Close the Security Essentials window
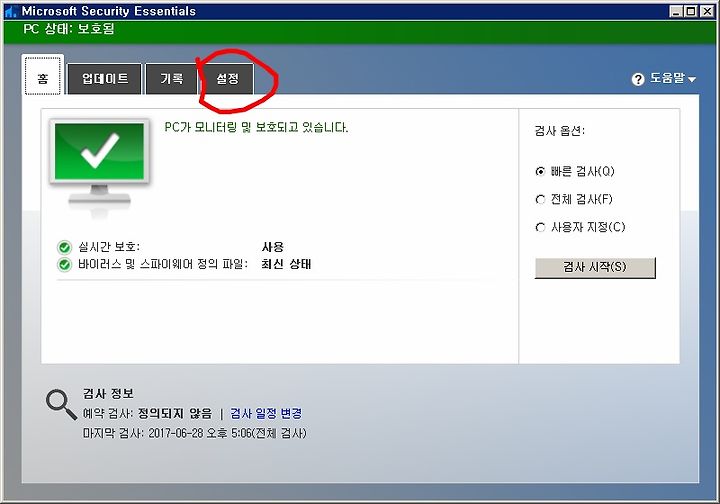The height and width of the screenshot is (504, 720). tap(707, 11)
